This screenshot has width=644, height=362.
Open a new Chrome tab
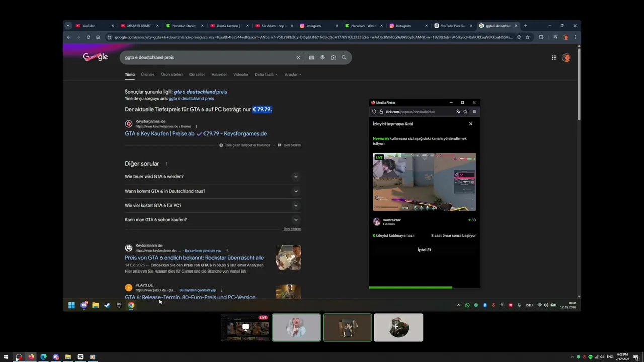[x=525, y=26]
